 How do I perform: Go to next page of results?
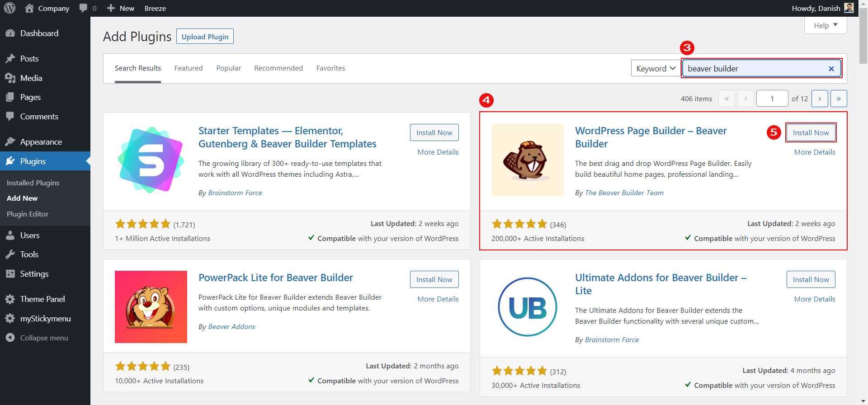click(x=820, y=99)
